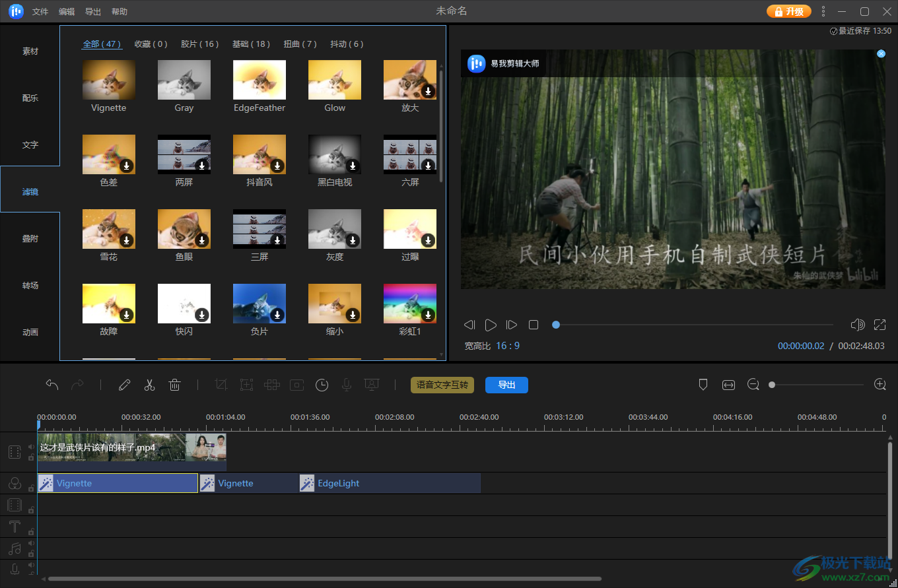Select the crop tool in timeline toolbar
The image size is (898, 588).
[x=221, y=385]
